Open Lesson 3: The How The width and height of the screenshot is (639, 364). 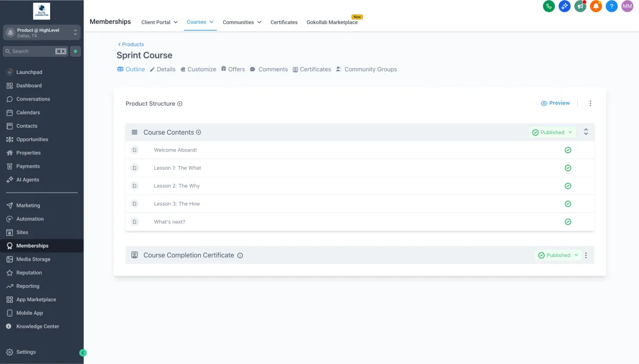click(177, 204)
